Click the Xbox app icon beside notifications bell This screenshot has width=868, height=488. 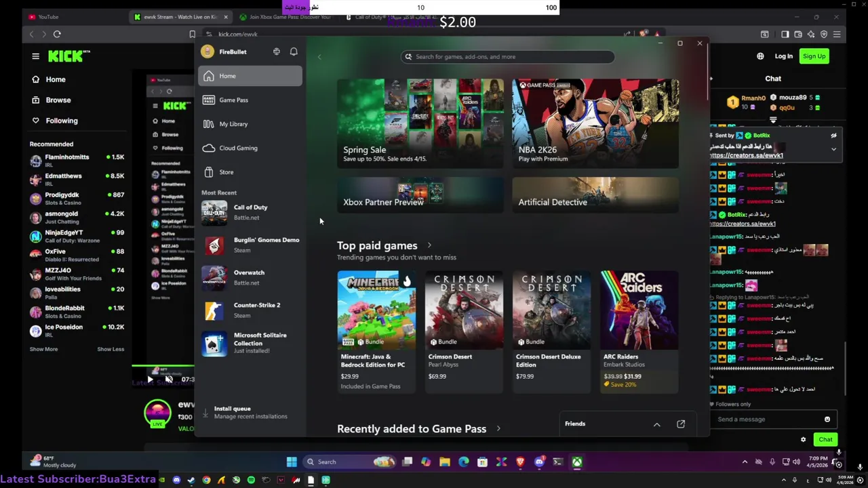[x=276, y=52]
